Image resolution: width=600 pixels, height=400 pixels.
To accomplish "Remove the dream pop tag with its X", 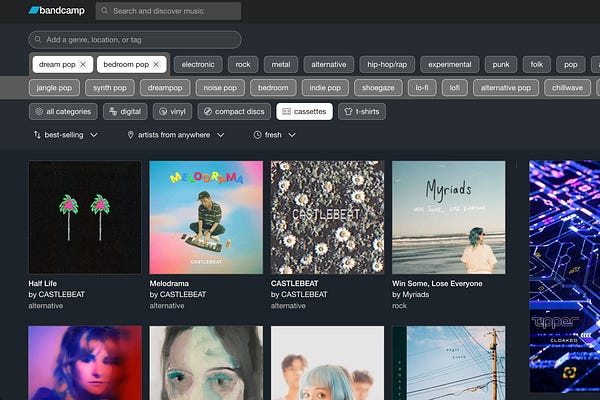I will pyautogui.click(x=83, y=64).
